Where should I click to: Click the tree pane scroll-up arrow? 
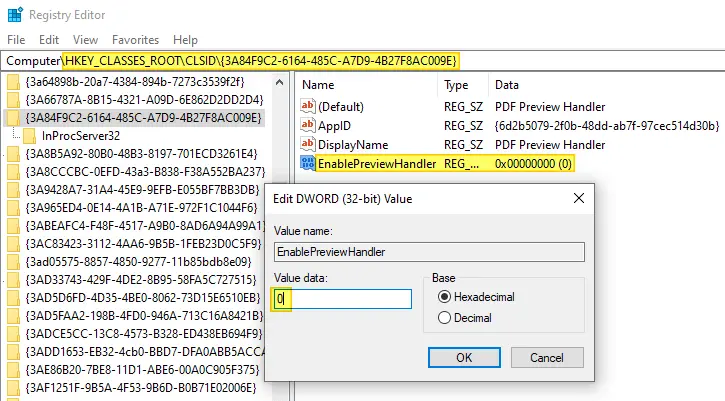click(x=279, y=82)
